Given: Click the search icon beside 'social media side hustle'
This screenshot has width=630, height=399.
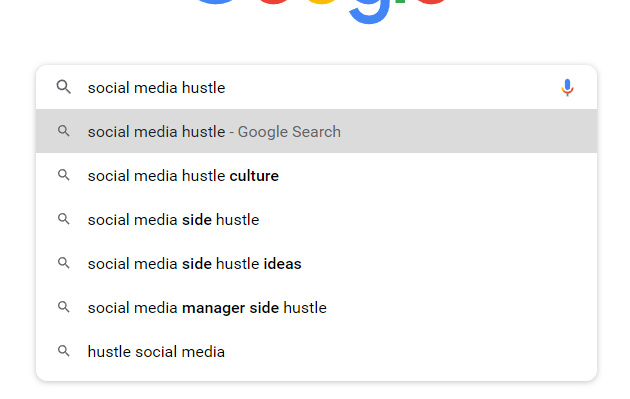Looking at the screenshot, I should [x=63, y=219].
